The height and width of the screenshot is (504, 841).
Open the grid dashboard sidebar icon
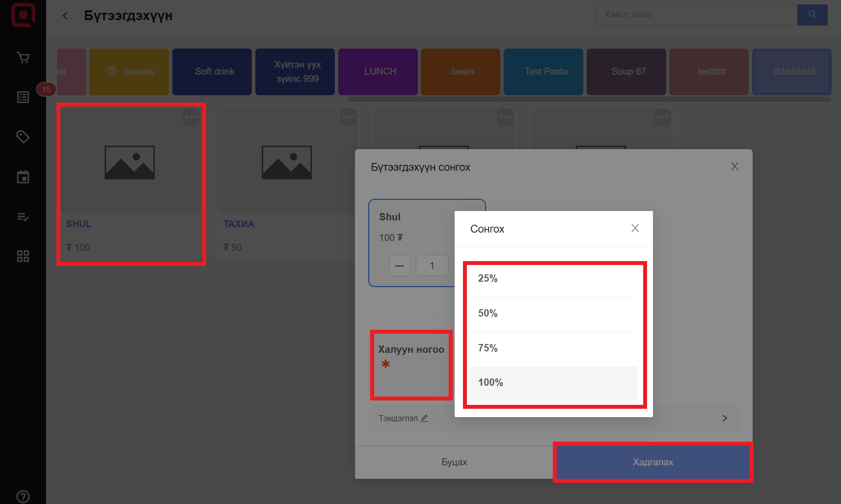(23, 256)
